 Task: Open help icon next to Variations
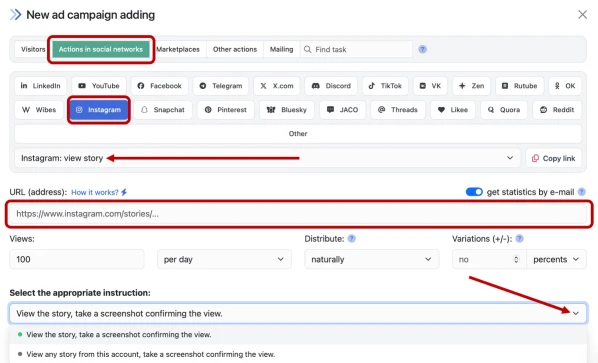(519, 239)
